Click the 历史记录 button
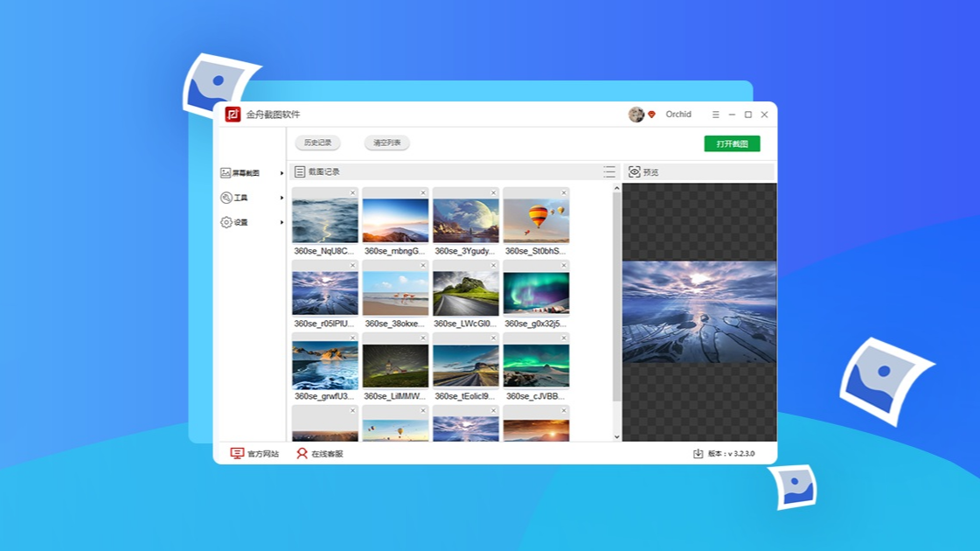This screenshot has width=980, height=551. (317, 143)
